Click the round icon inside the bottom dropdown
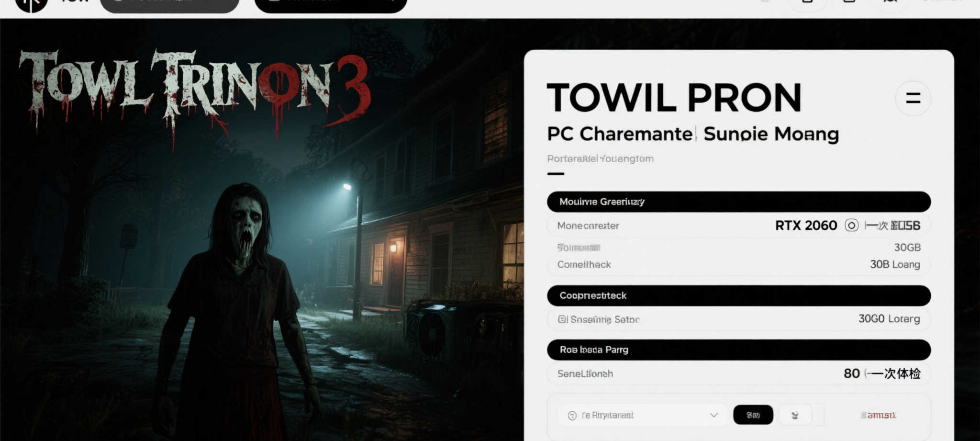The image size is (980, 441). pyautogui.click(x=572, y=415)
